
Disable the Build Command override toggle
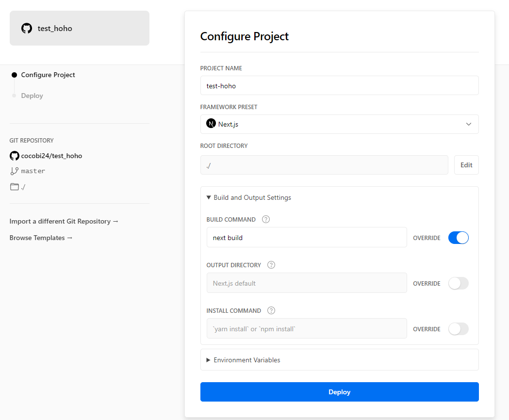[459, 238]
